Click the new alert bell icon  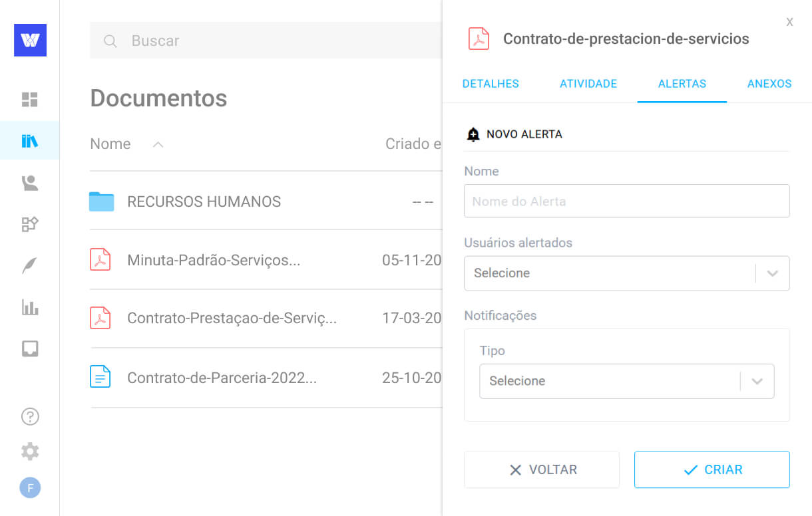pyautogui.click(x=474, y=134)
